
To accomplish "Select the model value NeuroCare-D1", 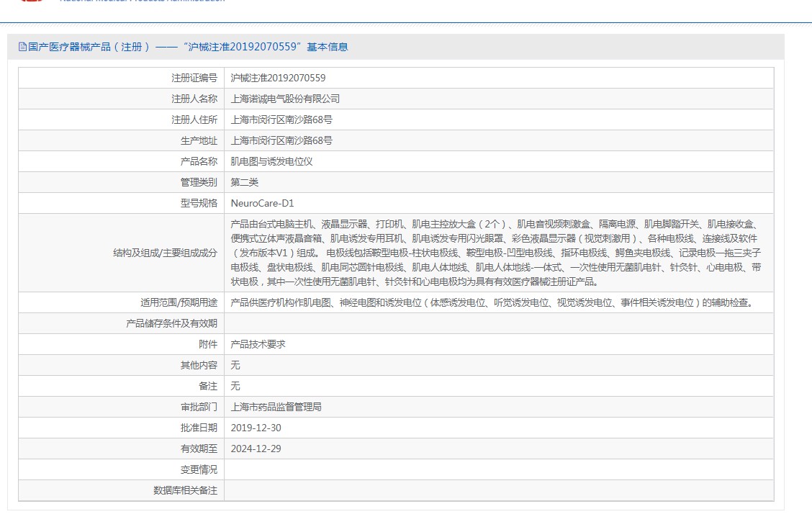I will (x=262, y=204).
